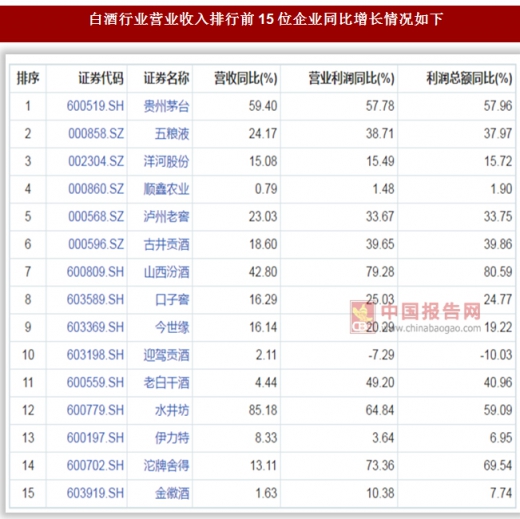520x519 pixels.
Task: Open the 口子窖 name link
Action: pyautogui.click(x=172, y=300)
